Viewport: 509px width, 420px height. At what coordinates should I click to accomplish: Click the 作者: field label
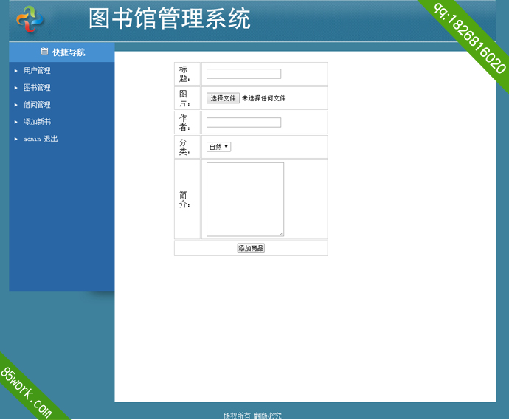pyautogui.click(x=184, y=123)
